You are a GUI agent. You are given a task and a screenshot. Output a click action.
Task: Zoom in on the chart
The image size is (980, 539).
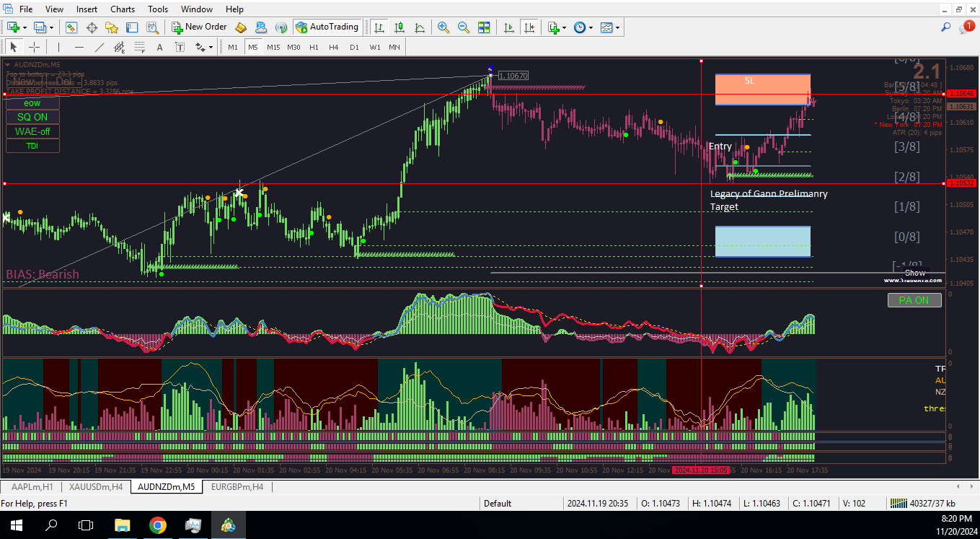point(443,27)
